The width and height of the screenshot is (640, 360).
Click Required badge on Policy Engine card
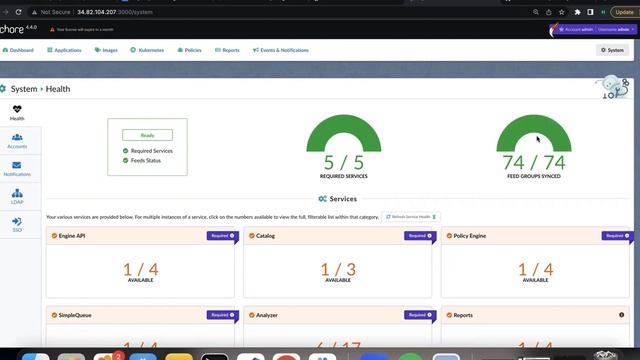pos(618,236)
